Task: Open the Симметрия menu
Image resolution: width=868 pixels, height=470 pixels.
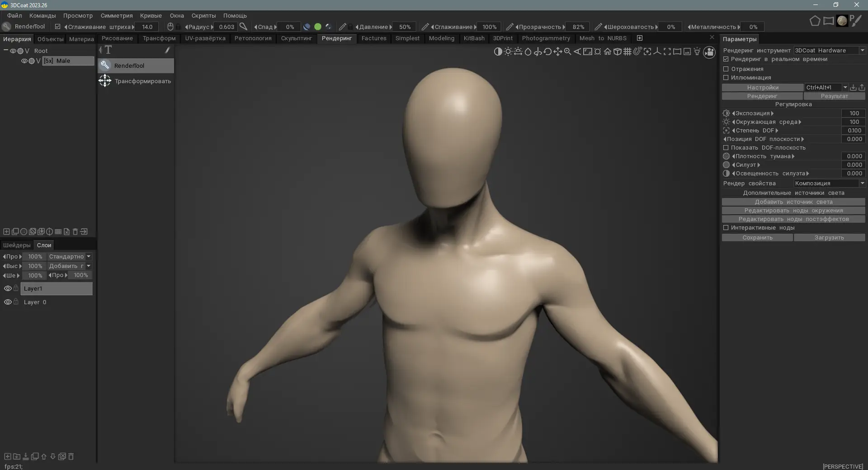Action: (x=117, y=16)
